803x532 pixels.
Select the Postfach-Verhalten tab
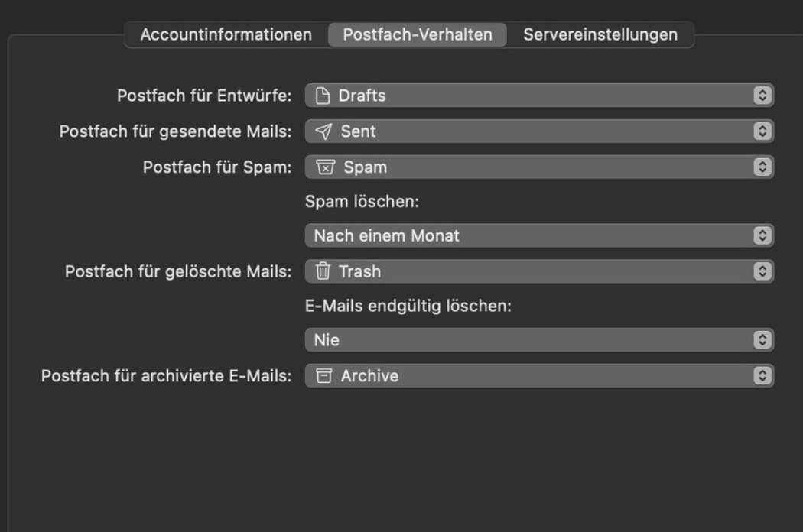coord(418,34)
